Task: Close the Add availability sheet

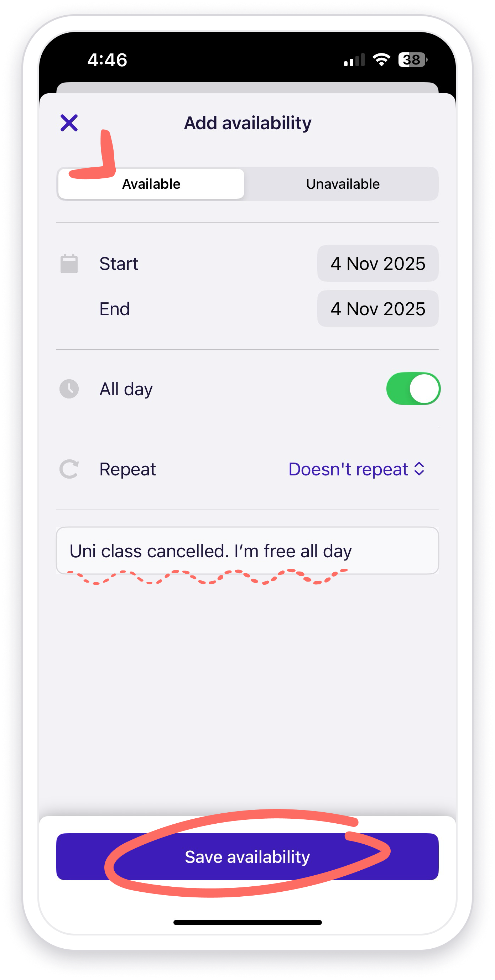Action: coord(69,123)
